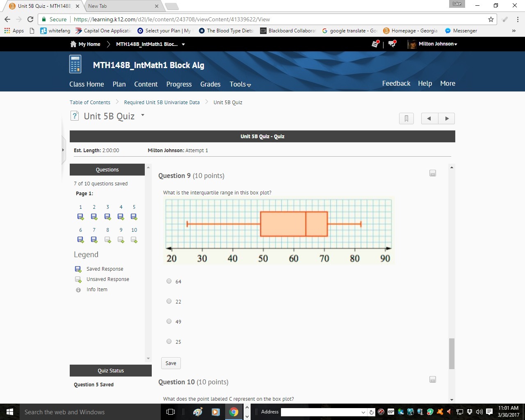525x420 pixels.
Task: Open the Apps bookmarks shortcut
Action: click(x=14, y=31)
